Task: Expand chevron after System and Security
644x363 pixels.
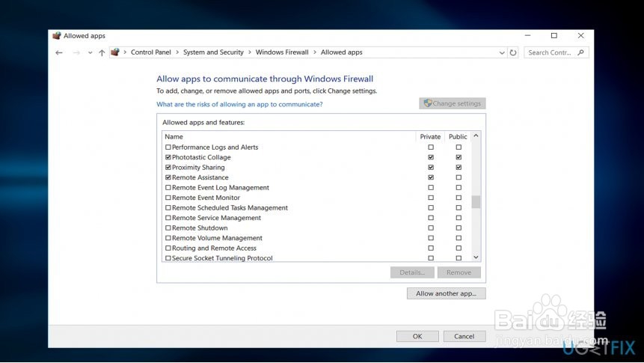Action: (249, 52)
